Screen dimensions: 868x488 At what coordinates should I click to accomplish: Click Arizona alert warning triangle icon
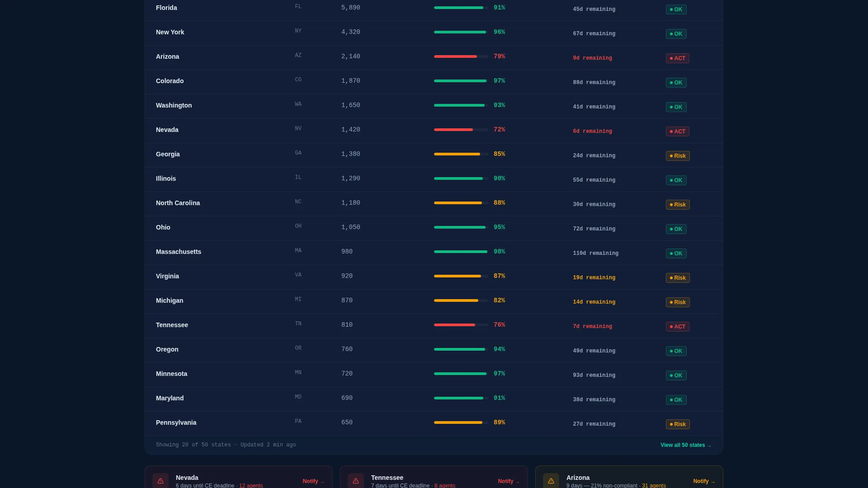[551, 481]
